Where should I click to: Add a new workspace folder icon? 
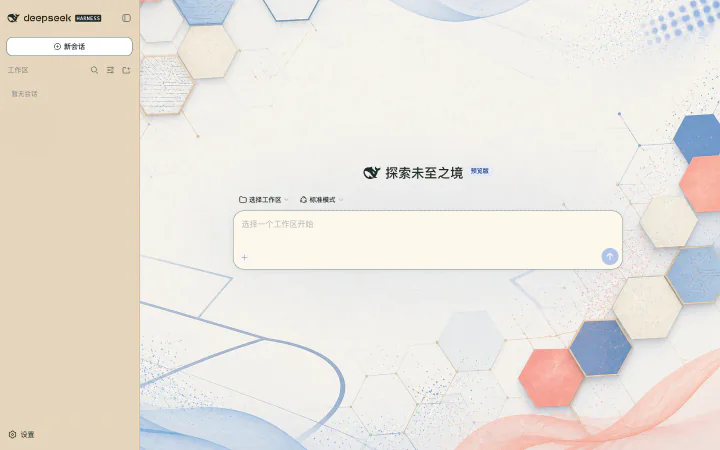[126, 70]
